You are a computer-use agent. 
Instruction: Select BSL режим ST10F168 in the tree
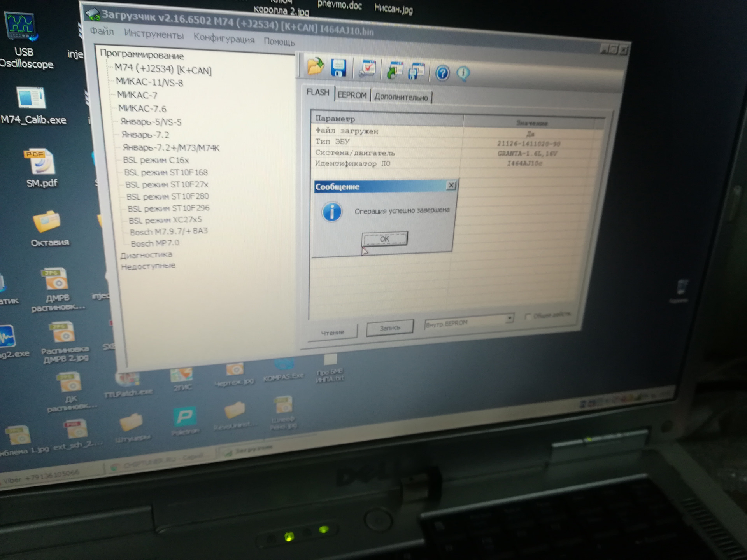tap(166, 172)
